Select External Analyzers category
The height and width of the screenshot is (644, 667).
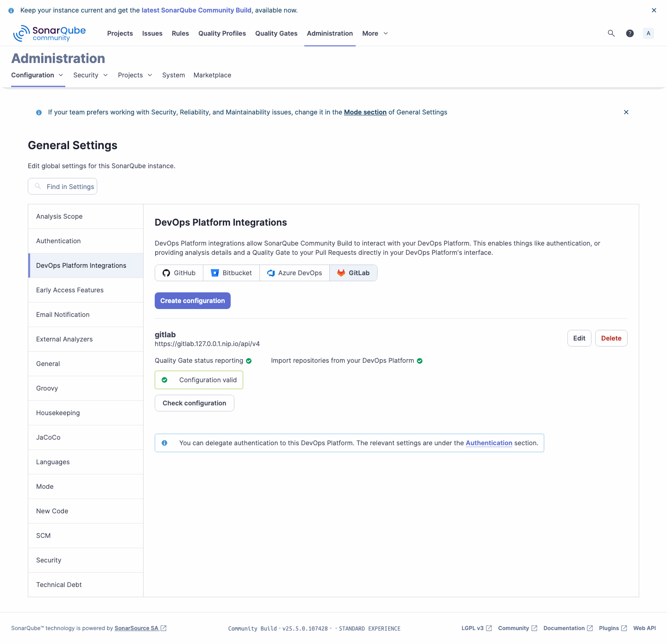coord(86,339)
